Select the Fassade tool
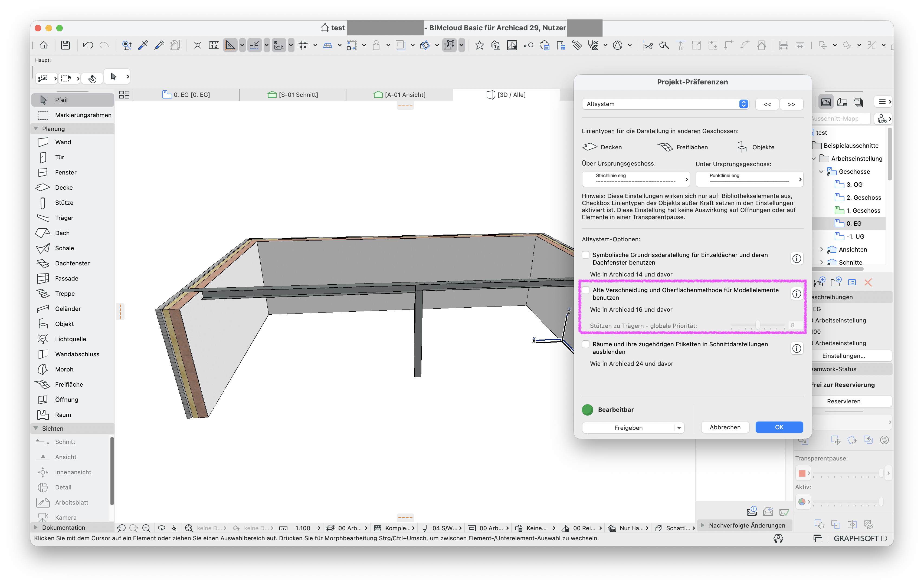The width and height of the screenshot is (924, 586). point(73,278)
